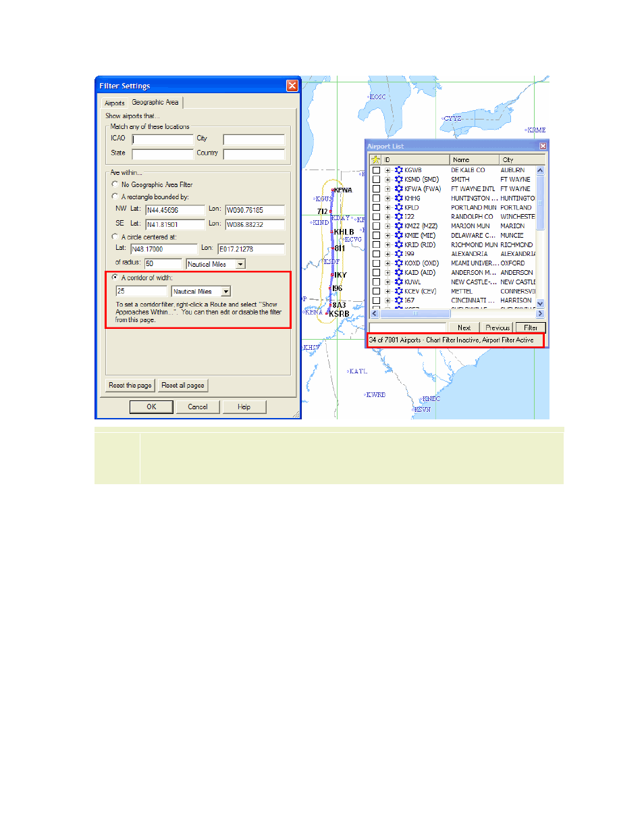Close the Filter Settings dialog
The height and width of the screenshot is (834, 644).
point(292,86)
